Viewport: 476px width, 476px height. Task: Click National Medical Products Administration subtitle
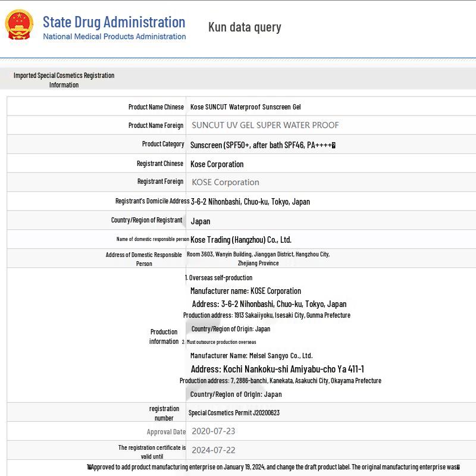coord(114,37)
